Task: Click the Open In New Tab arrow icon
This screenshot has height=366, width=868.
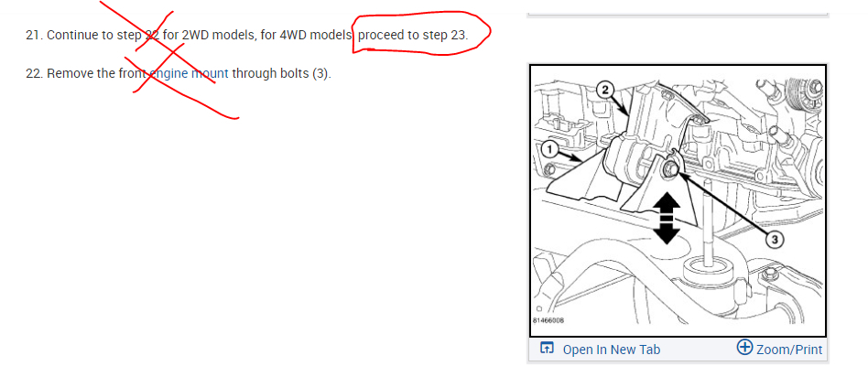Action: (547, 349)
